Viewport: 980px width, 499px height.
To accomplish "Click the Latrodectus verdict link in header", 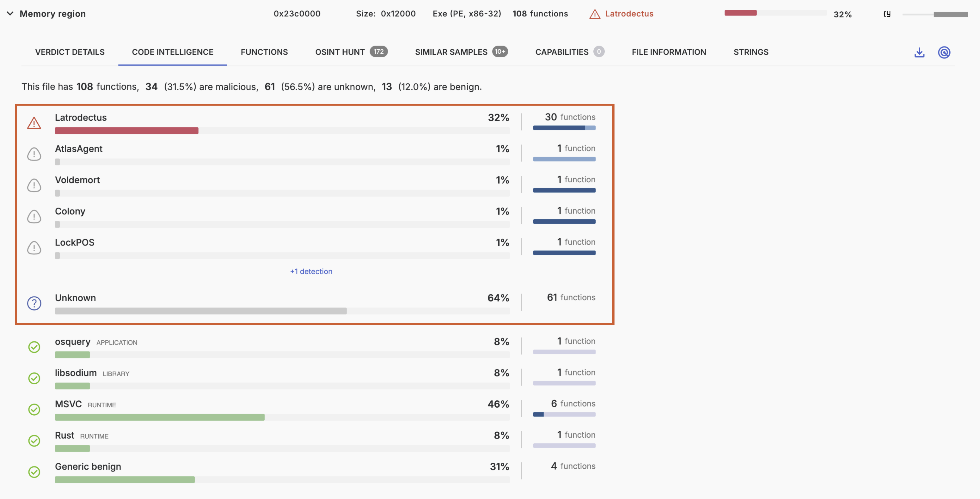I will coord(629,14).
